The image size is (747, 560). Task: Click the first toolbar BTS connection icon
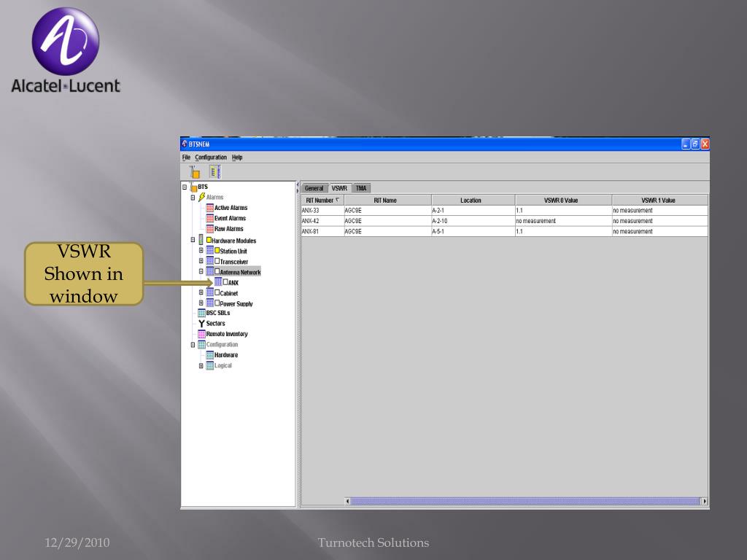tap(195, 172)
